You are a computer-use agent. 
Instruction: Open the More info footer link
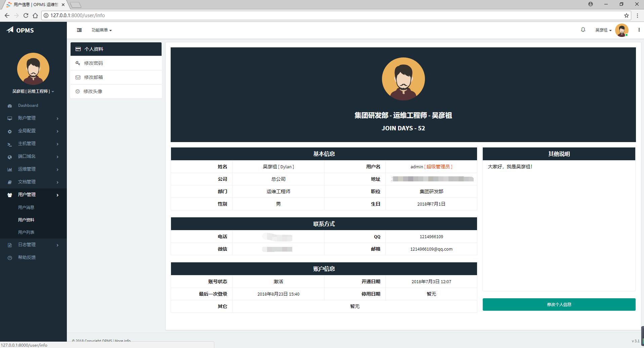123,341
